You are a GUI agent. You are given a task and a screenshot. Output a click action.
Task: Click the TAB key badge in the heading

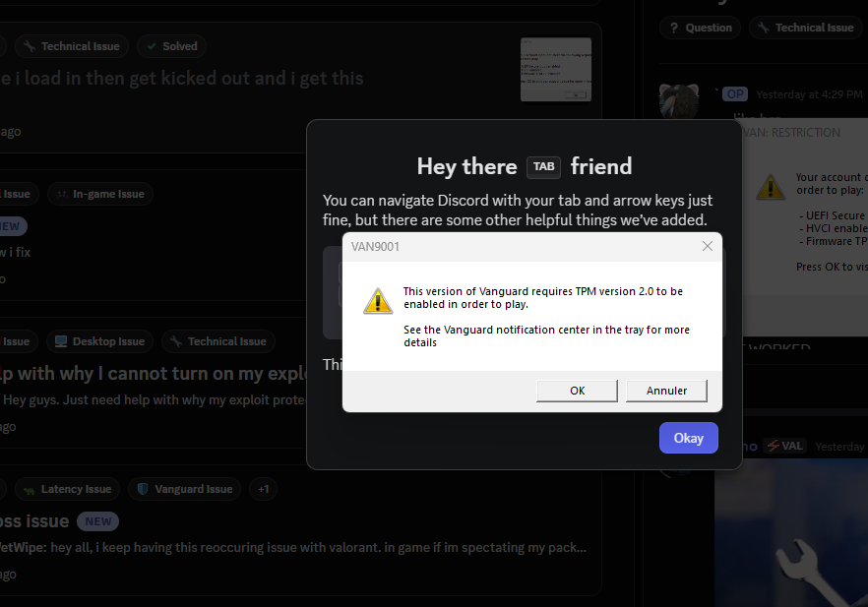(x=543, y=166)
